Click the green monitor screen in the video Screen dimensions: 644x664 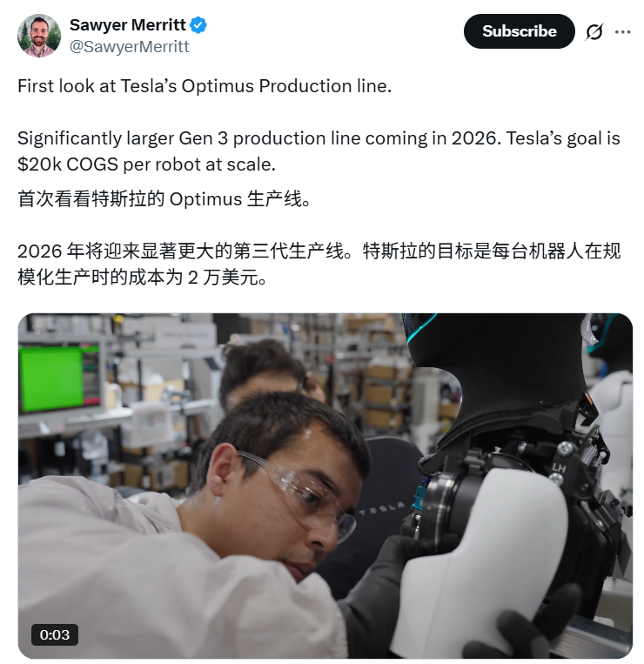click(51, 379)
